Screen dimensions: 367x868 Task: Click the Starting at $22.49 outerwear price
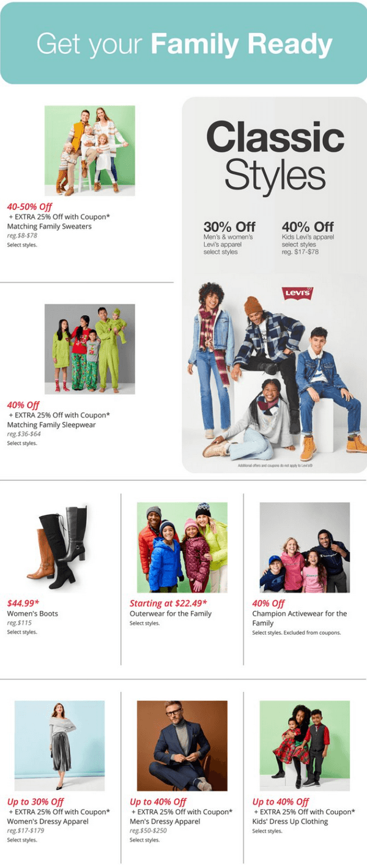tap(172, 604)
